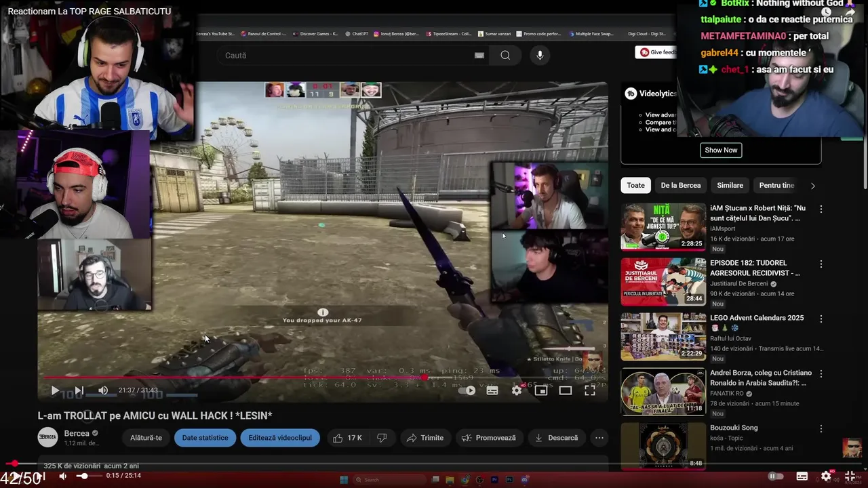Mute the outer video in bottom bar
The height and width of the screenshot is (488, 868).
tap(62, 476)
